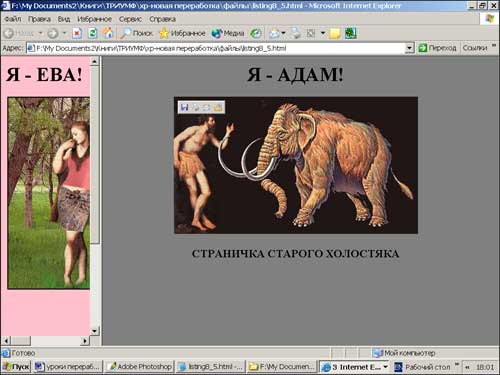Viewport: 500px width, 375px height.
Task: Open the Избранное menu in menu bar
Action: click(x=94, y=19)
